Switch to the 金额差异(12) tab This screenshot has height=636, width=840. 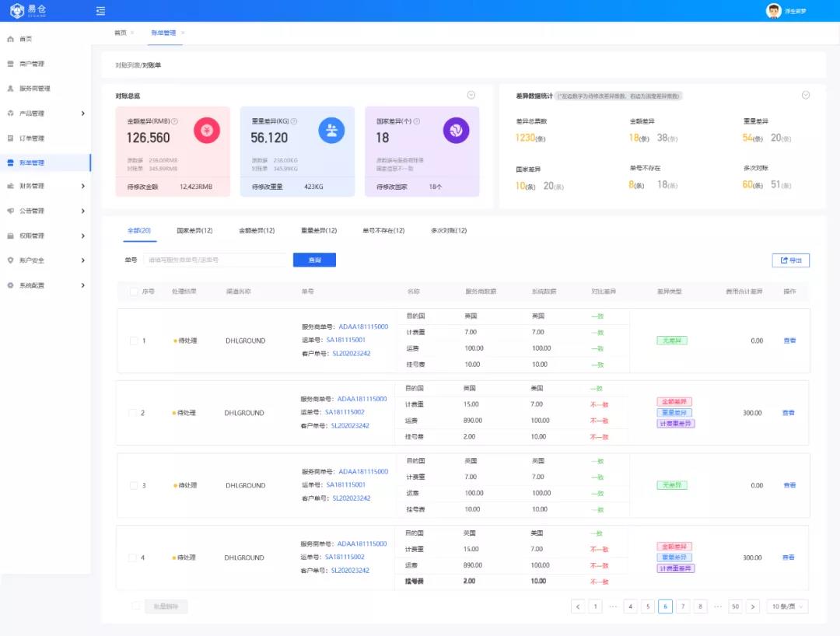coord(256,231)
